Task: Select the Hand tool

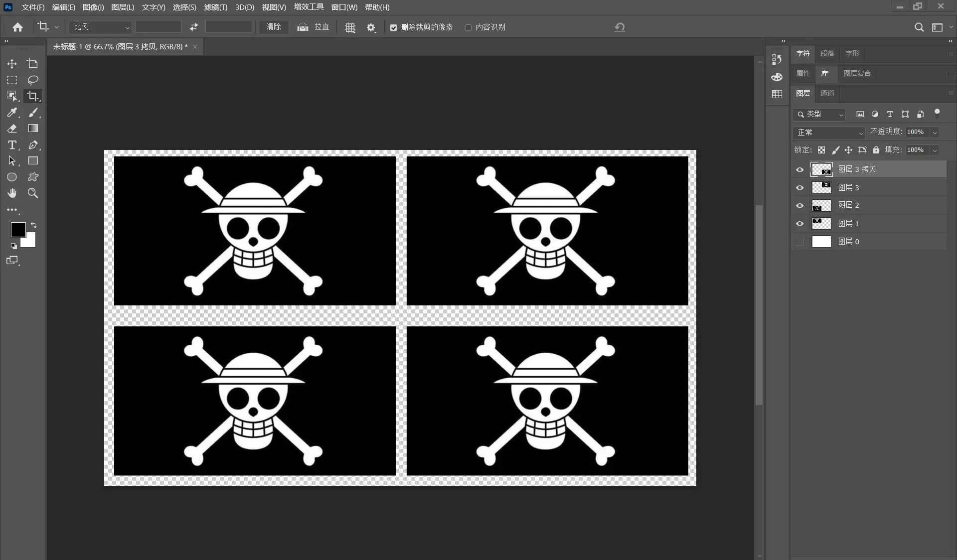Action: [x=12, y=193]
